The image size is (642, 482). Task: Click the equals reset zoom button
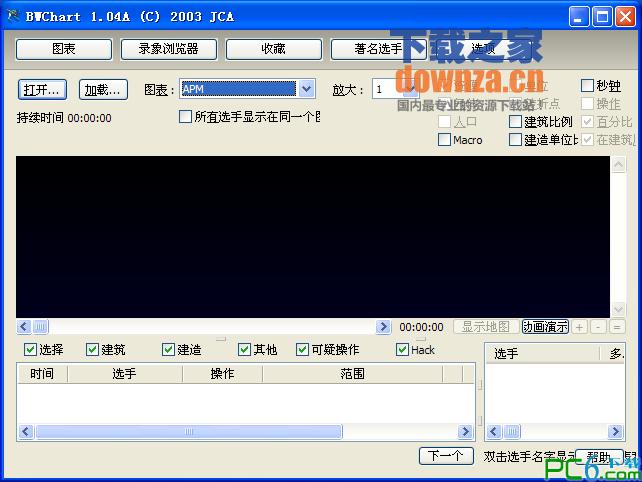617,327
